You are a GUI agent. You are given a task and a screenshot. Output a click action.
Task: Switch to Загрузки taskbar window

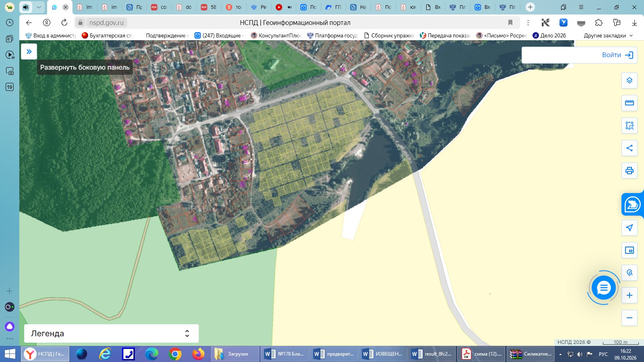(x=235, y=354)
